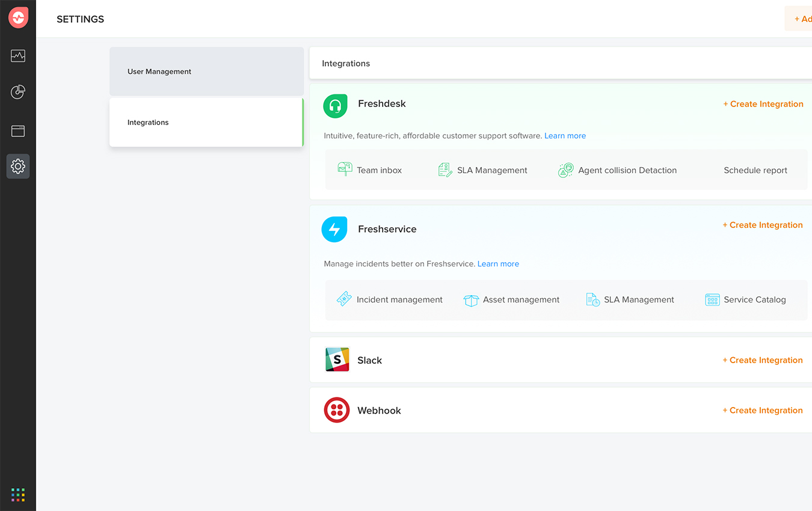Click the Webhook red circle logo

tap(337, 410)
